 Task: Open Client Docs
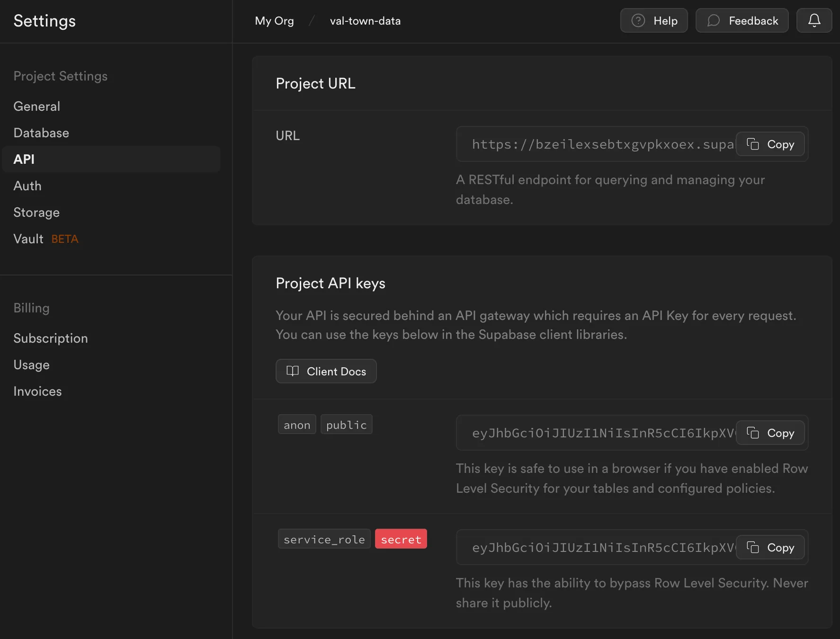pyautogui.click(x=326, y=371)
